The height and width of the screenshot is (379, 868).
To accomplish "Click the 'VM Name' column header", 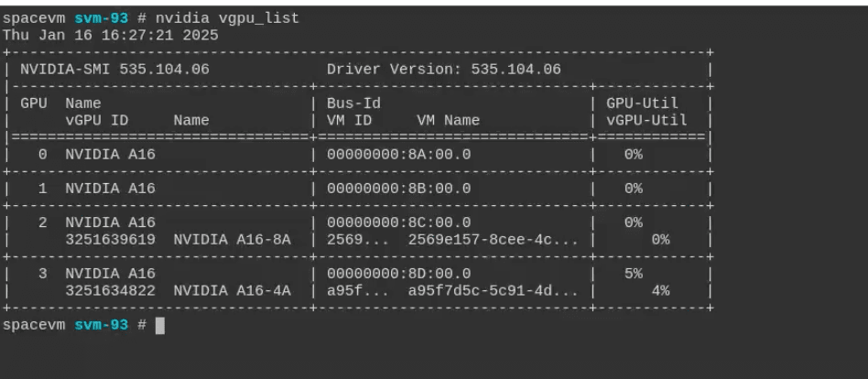I will tap(449, 120).
